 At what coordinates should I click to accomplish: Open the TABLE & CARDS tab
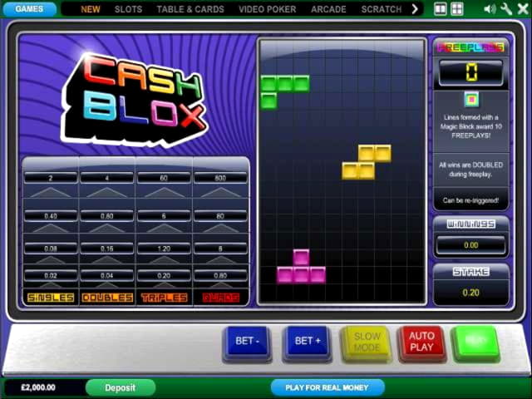(190, 9)
